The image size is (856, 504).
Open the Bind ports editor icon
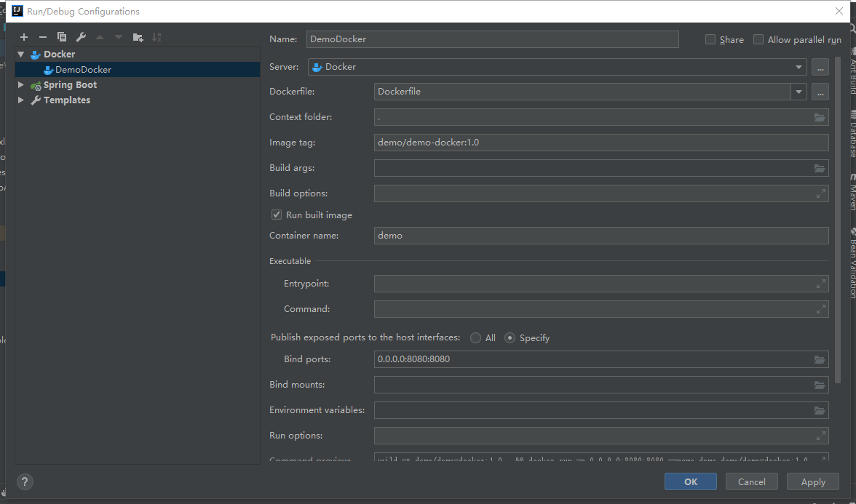click(x=820, y=359)
